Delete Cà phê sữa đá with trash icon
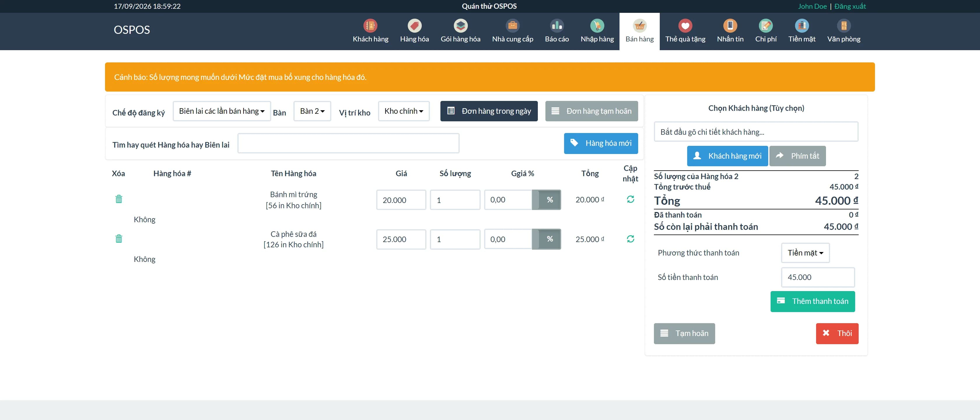980x420 pixels. coord(119,239)
